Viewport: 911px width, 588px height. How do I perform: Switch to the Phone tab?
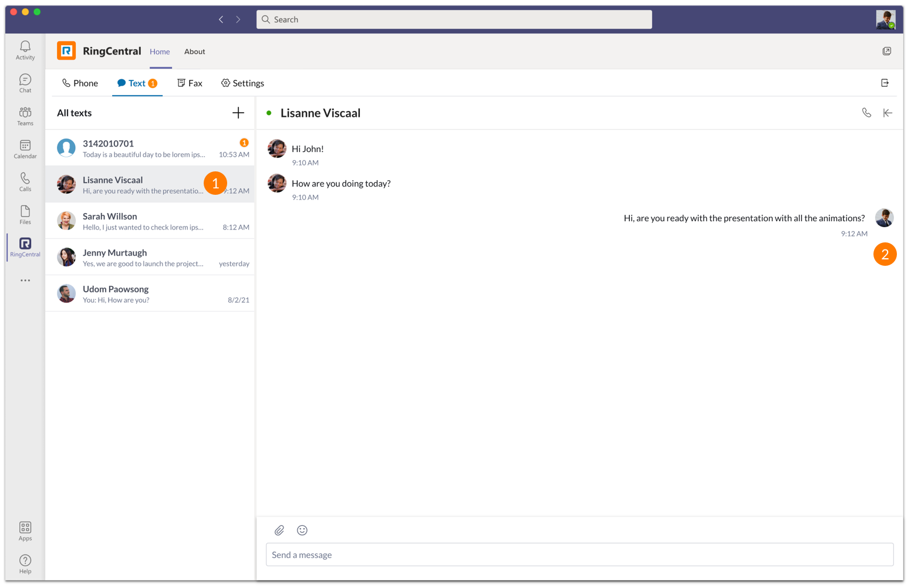point(80,83)
